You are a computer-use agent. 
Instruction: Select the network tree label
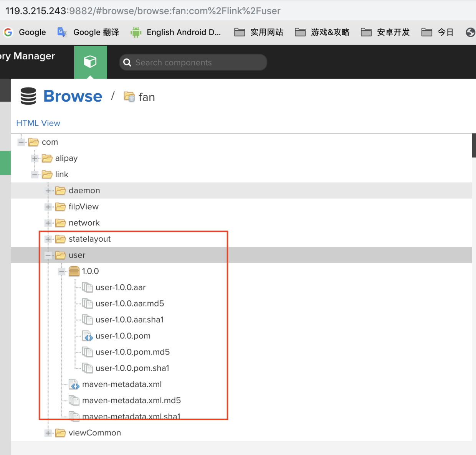(84, 223)
